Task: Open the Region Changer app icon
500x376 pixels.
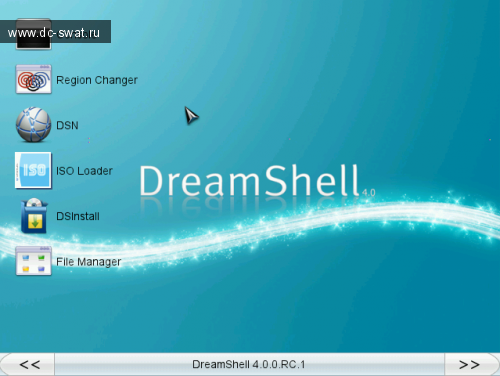Action: [33, 79]
